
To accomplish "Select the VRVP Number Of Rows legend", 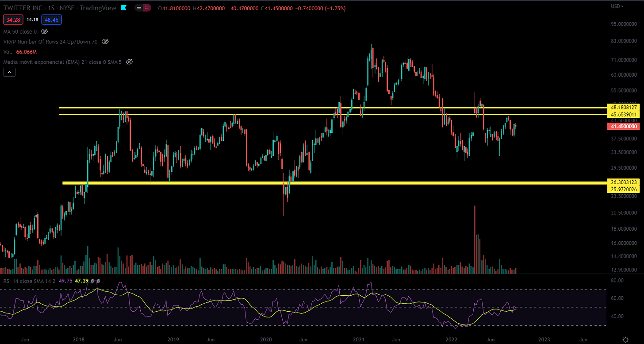I will click(x=50, y=42).
